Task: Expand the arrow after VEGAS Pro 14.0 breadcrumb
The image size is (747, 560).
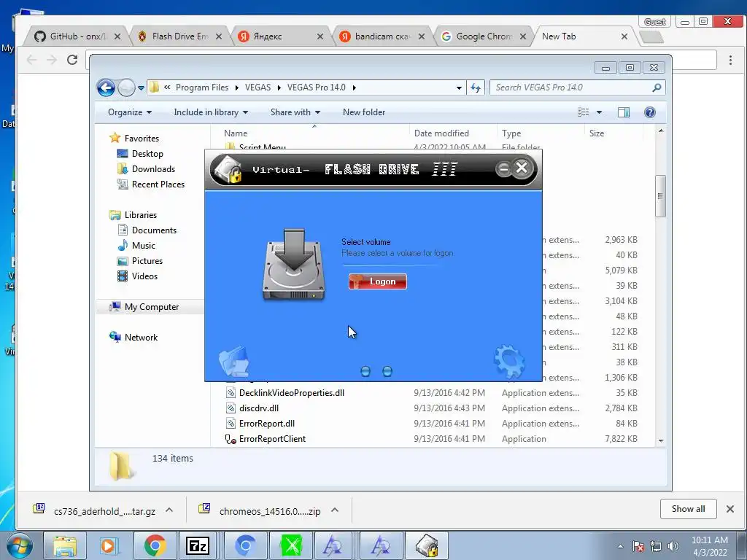Action: tap(355, 87)
